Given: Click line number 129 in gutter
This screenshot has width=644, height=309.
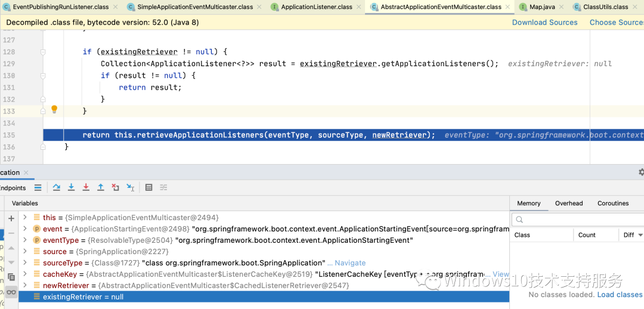Looking at the screenshot, I should click(x=8, y=64).
